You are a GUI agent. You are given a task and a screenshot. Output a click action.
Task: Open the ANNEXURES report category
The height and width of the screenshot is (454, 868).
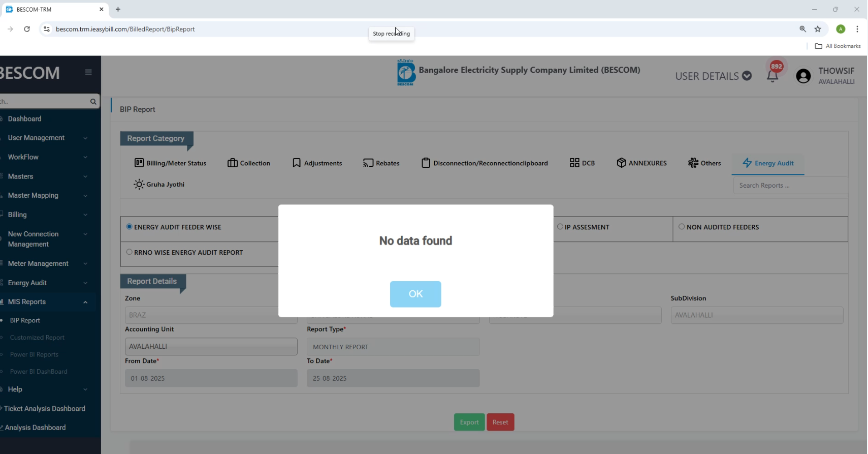(641, 163)
